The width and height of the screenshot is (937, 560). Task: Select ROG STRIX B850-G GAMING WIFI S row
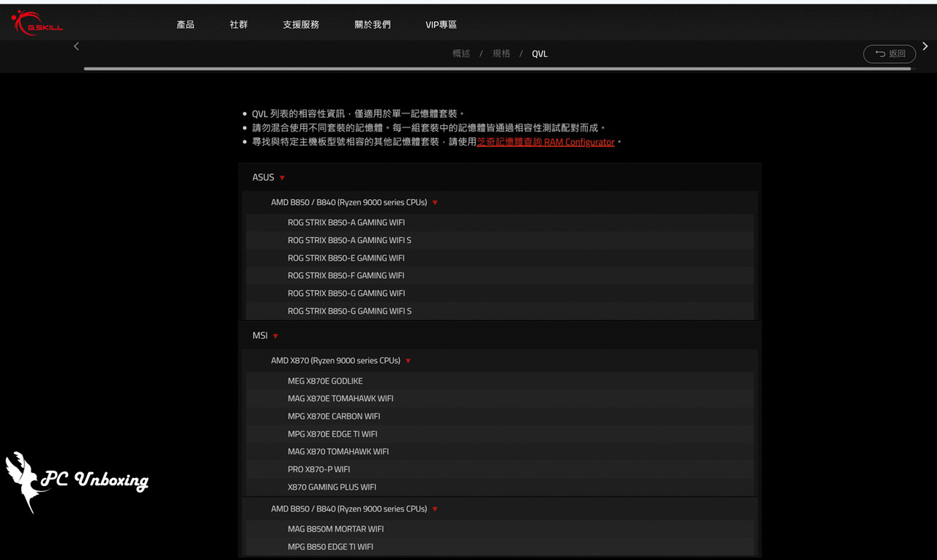tap(500, 311)
